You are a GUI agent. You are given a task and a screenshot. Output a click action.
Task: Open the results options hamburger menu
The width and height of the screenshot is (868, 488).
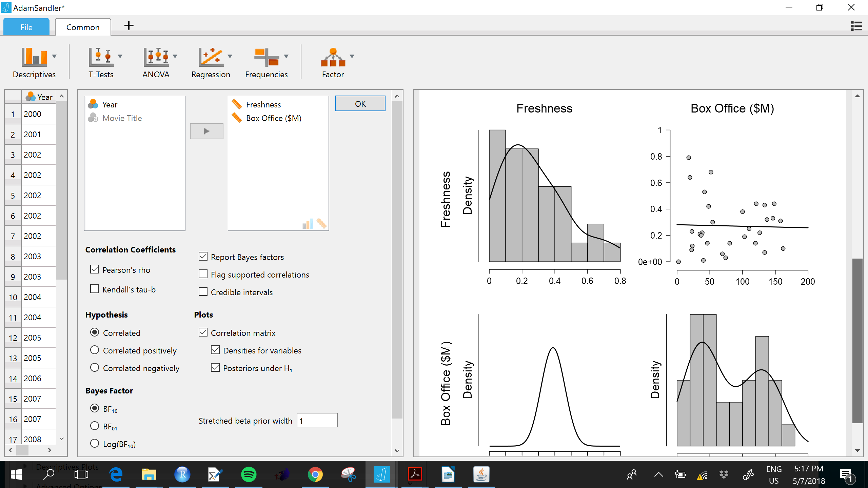pos(857,26)
